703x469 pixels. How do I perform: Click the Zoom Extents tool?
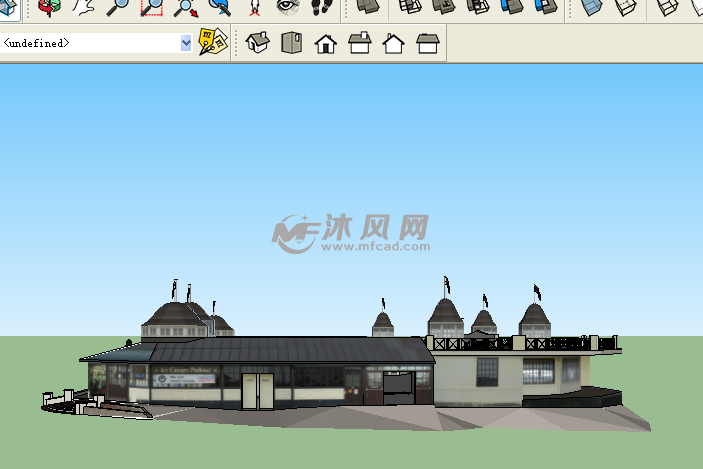click(186, 8)
